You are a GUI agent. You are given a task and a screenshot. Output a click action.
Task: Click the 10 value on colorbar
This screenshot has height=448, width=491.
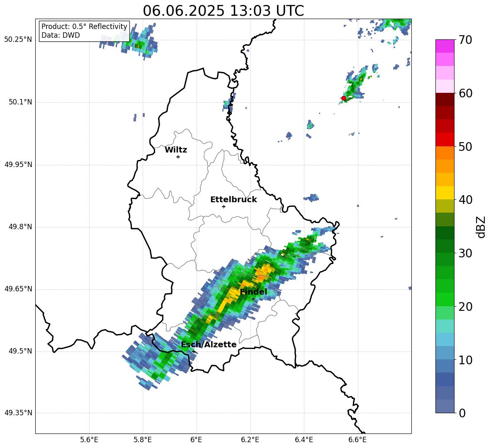[x=465, y=360]
